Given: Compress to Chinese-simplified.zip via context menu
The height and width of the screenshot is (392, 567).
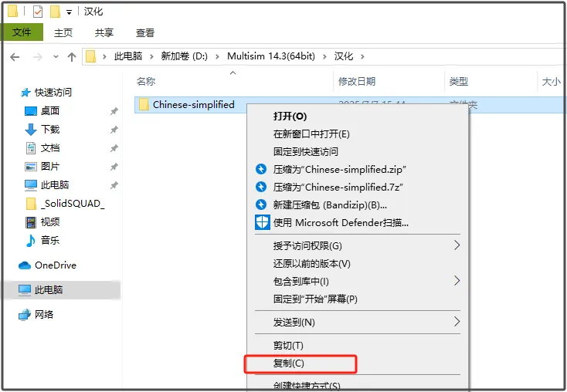Looking at the screenshot, I should click(x=340, y=170).
